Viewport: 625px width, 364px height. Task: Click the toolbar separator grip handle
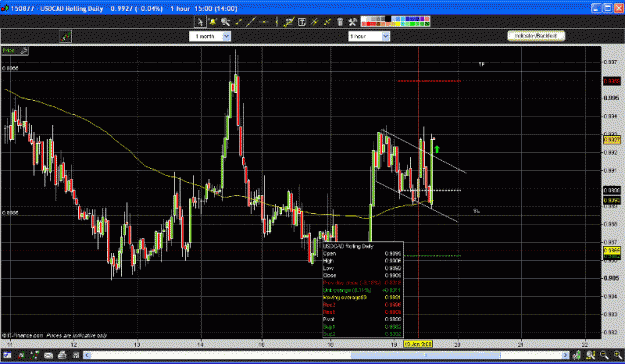[x=276, y=22]
